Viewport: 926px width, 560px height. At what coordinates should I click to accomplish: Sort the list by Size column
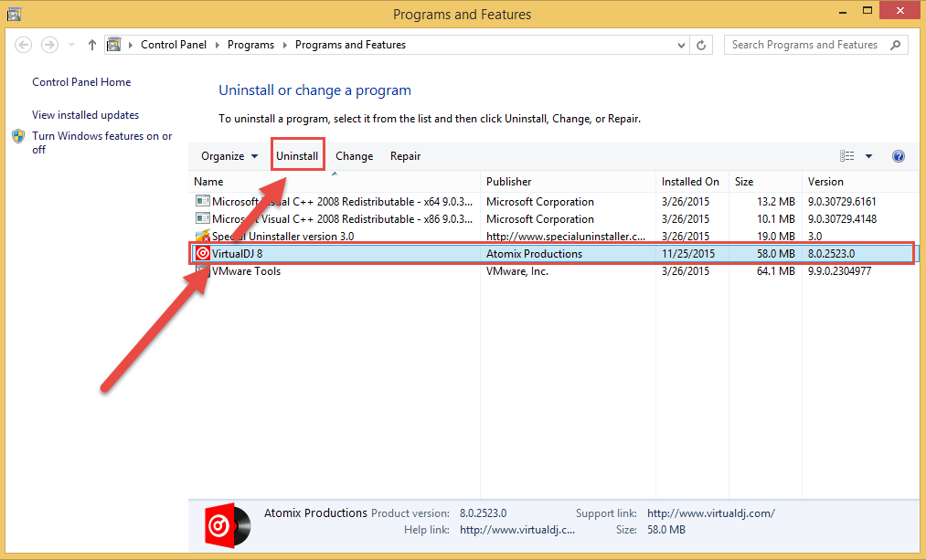765,182
